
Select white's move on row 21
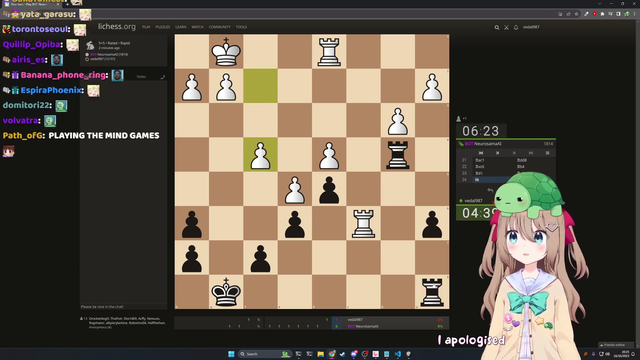coord(480,160)
